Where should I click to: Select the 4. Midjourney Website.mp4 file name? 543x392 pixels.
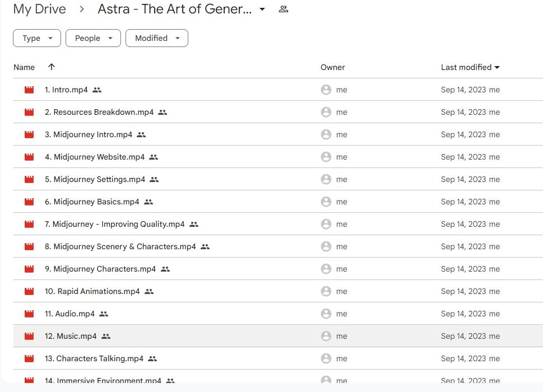95,157
